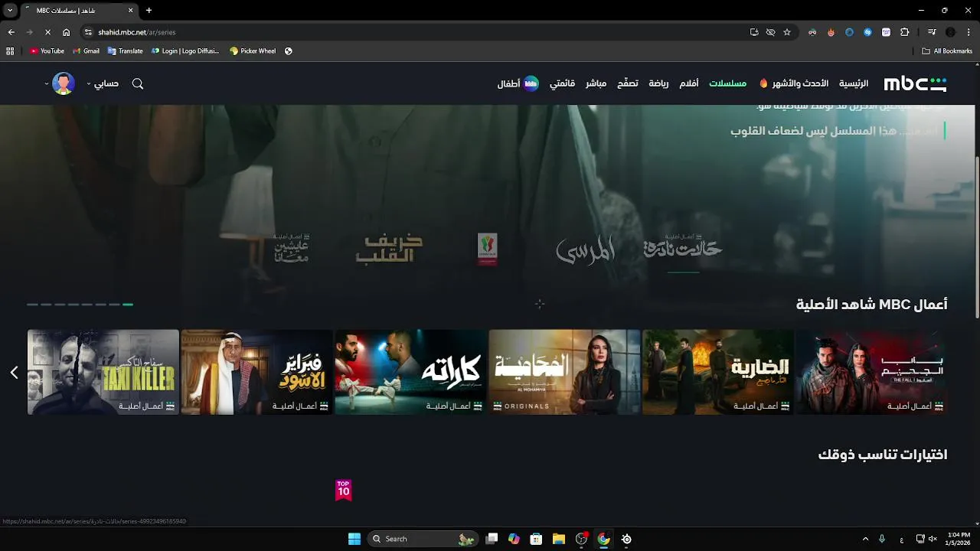
Task: Open a new browser tab
Action: [149, 11]
